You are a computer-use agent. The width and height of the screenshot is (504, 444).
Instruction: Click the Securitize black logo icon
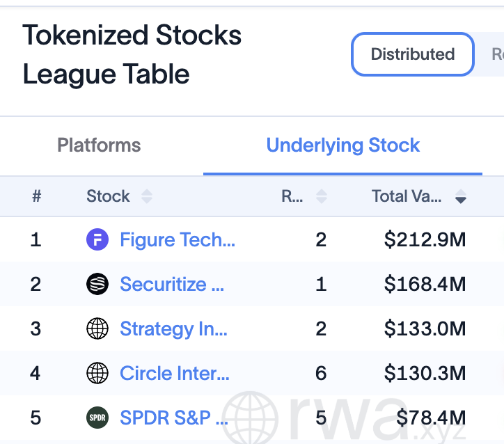coord(97,284)
